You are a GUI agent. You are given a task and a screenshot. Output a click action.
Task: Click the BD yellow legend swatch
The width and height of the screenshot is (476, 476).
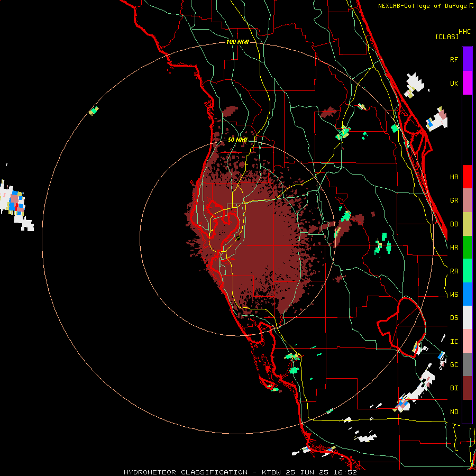[467, 224]
